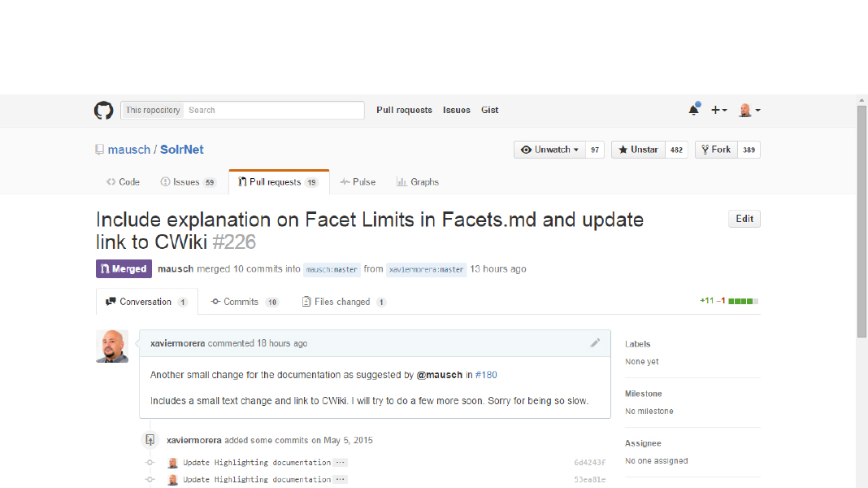Fork the SolrNet repository
Viewport: 868px width, 488px height.
click(x=716, y=150)
